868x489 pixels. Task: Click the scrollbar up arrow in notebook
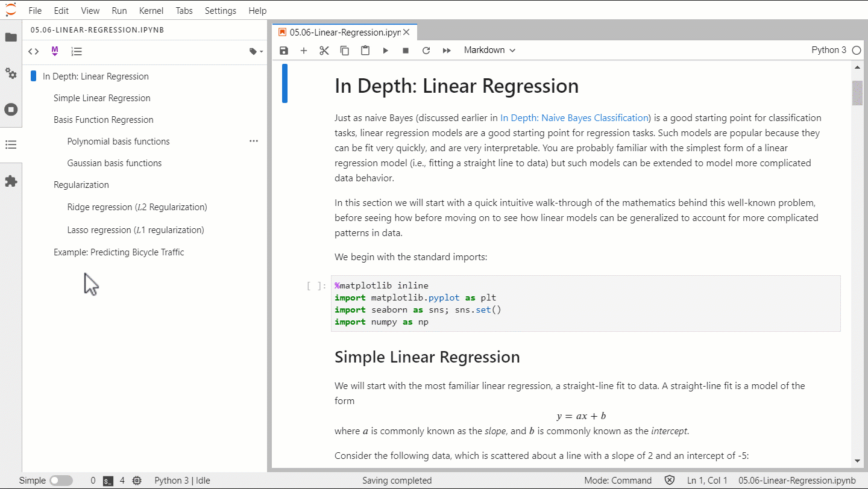(857, 67)
